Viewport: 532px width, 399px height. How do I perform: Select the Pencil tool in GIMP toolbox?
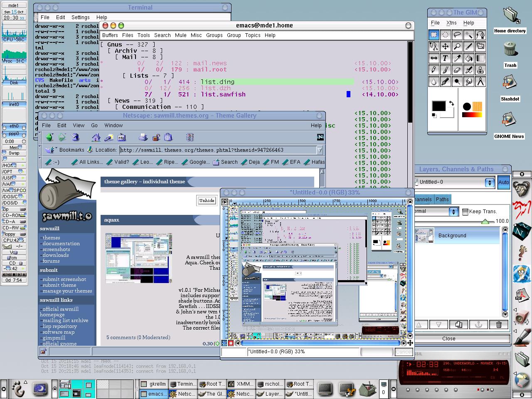(x=433, y=70)
